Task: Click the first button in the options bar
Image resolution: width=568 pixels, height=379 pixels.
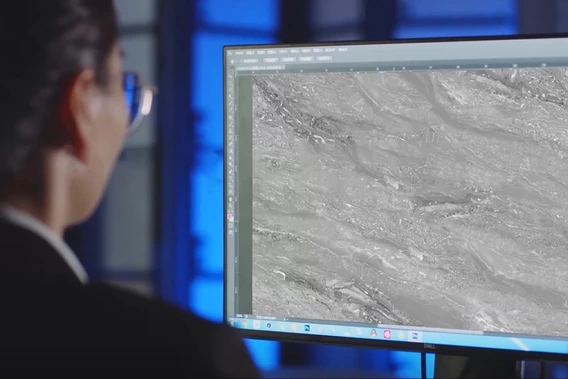Action: point(270,60)
